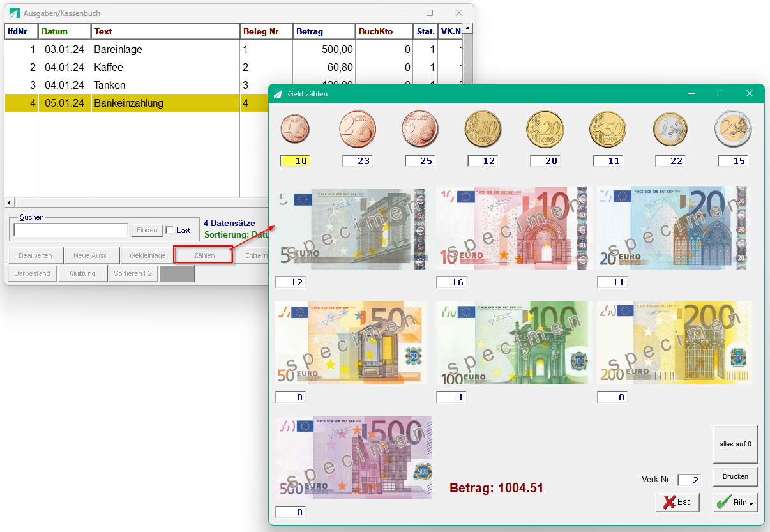Click the 200 euro banknote image

pyautogui.click(x=674, y=343)
